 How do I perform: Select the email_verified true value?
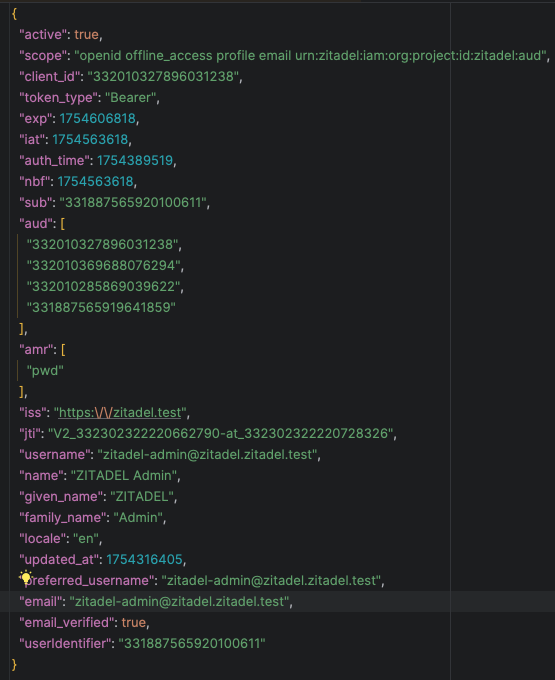[134, 622]
